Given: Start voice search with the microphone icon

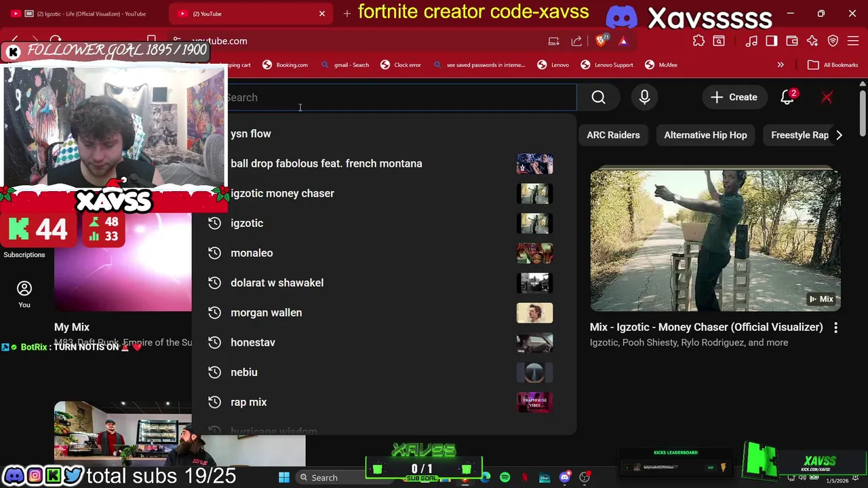Looking at the screenshot, I should [644, 98].
